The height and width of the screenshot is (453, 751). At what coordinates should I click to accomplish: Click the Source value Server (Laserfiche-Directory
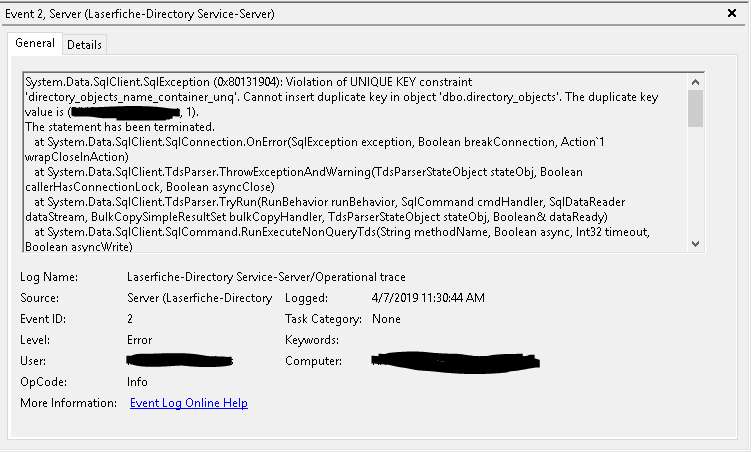tap(199, 298)
